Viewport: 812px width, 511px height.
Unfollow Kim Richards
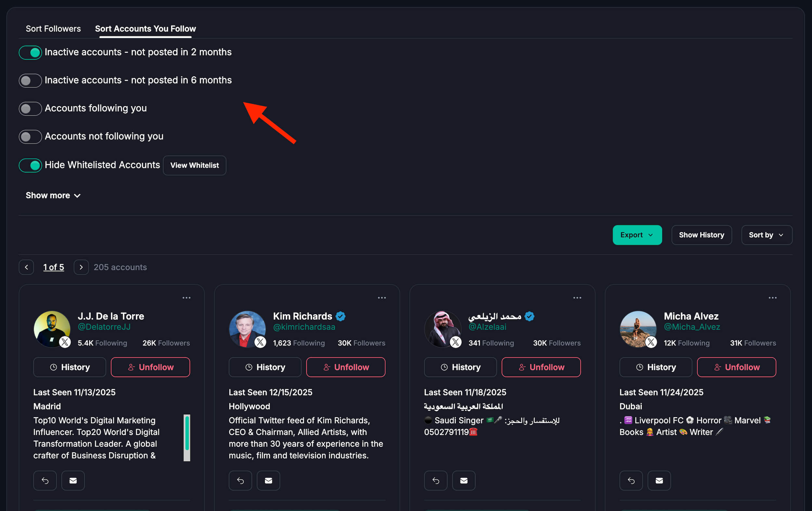(345, 367)
